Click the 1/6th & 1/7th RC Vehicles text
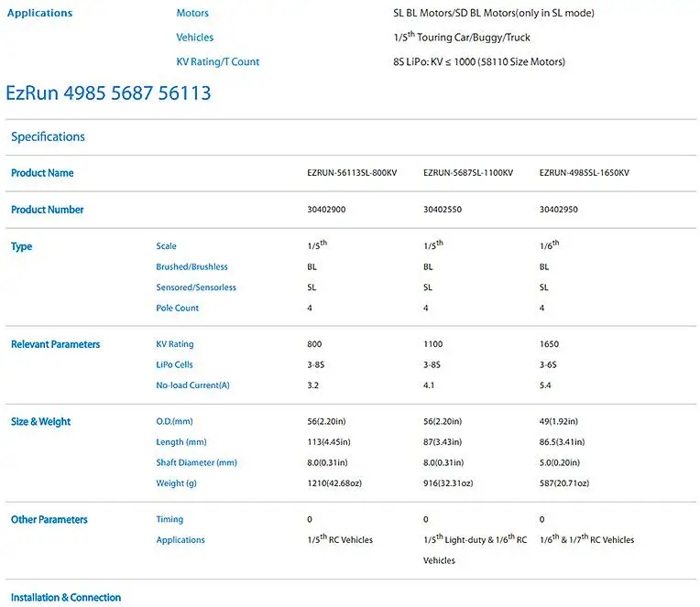The width and height of the screenshot is (700, 607). (x=586, y=539)
